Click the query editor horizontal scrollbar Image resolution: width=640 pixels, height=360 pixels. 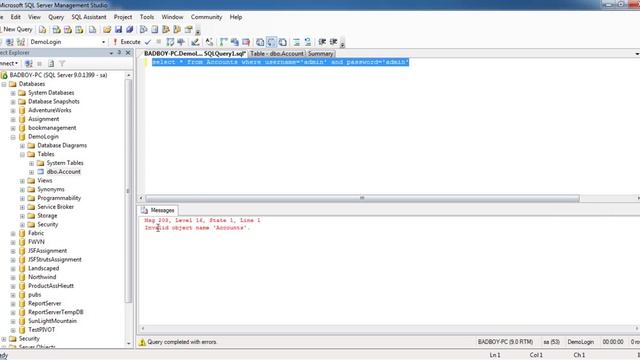click(362, 198)
